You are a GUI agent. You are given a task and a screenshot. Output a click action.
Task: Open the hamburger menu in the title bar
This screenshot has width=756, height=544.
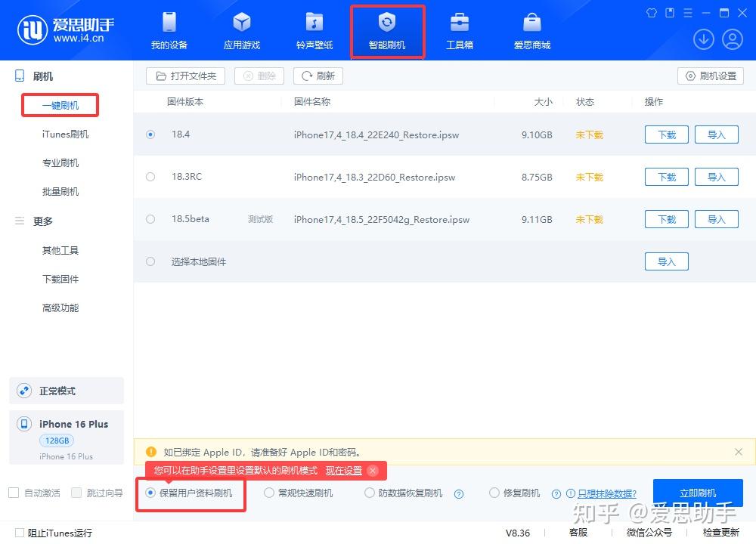point(689,13)
